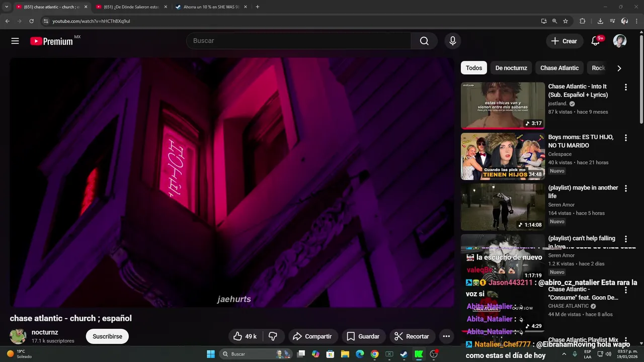Open the Chrome three-dot menu
The height and width of the screenshot is (362, 644).
[637, 21]
